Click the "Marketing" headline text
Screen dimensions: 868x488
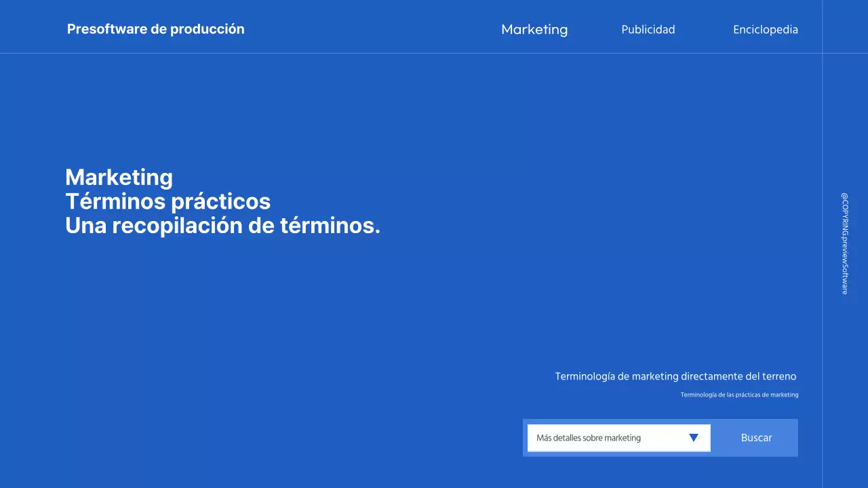(119, 177)
